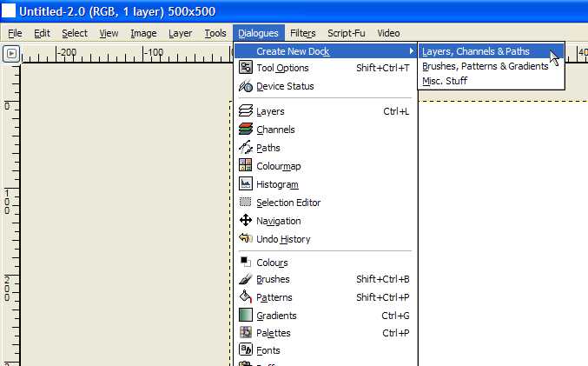588x366 pixels.
Task: Click the Brushes paintbrush icon
Action: click(246, 279)
